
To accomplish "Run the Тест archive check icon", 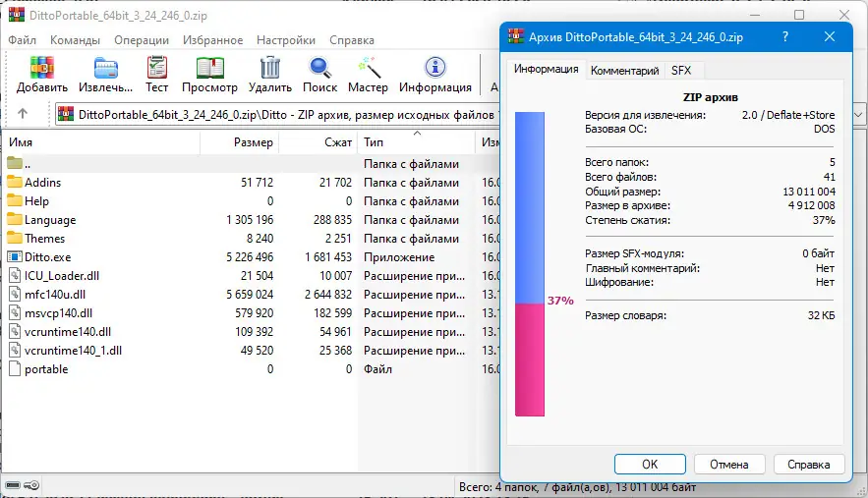I will (x=156, y=68).
